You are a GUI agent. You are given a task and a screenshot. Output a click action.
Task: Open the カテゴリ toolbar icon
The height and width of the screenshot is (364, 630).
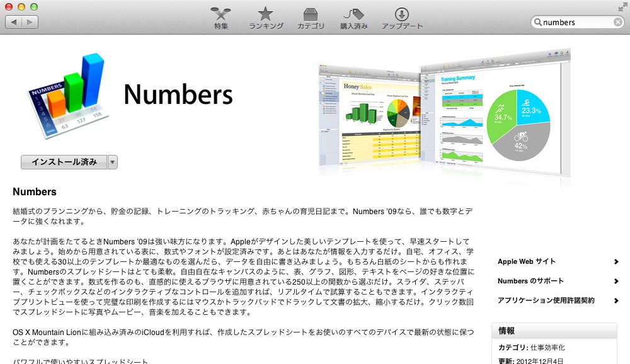[310, 18]
